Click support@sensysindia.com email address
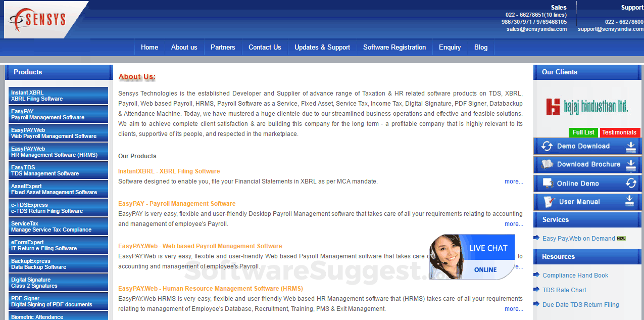This screenshot has width=644, height=320. pyautogui.click(x=611, y=29)
